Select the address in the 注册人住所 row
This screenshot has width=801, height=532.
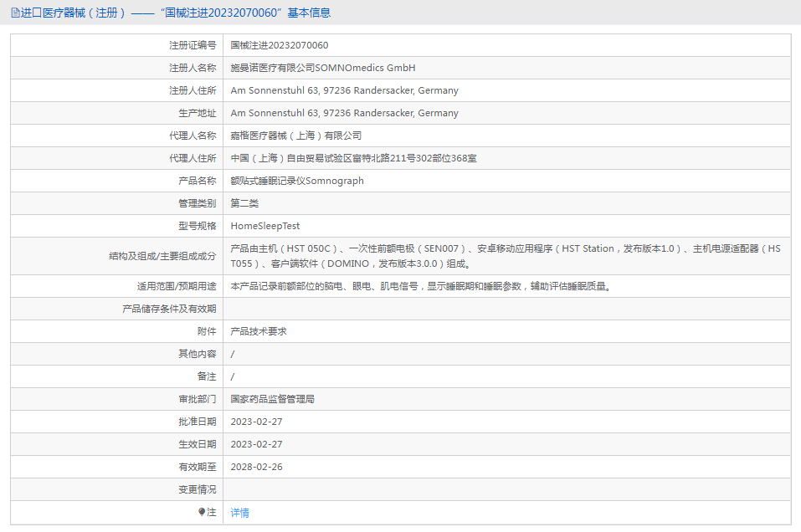tap(344, 90)
